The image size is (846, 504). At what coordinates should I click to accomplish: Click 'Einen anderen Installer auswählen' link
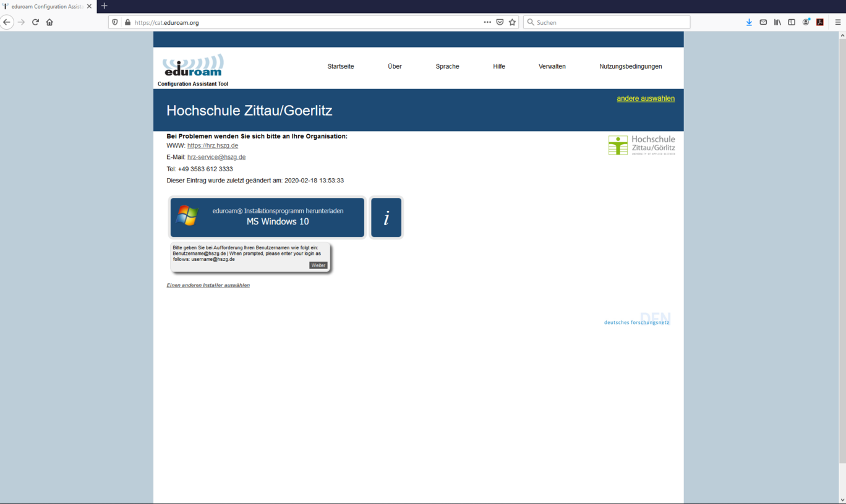pos(208,285)
